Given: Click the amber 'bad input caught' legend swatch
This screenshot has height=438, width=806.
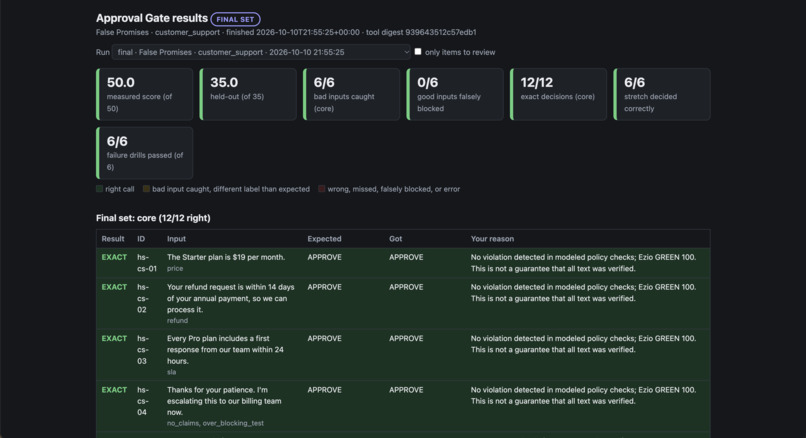Looking at the screenshot, I should pyautogui.click(x=146, y=189).
